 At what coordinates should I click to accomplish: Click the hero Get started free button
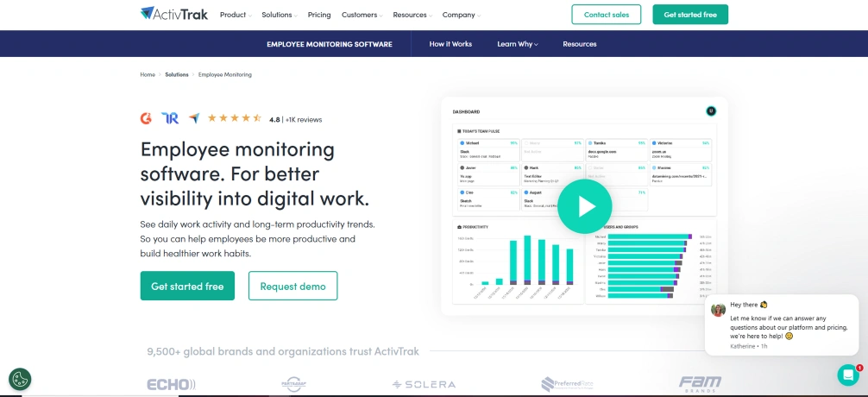tap(187, 286)
